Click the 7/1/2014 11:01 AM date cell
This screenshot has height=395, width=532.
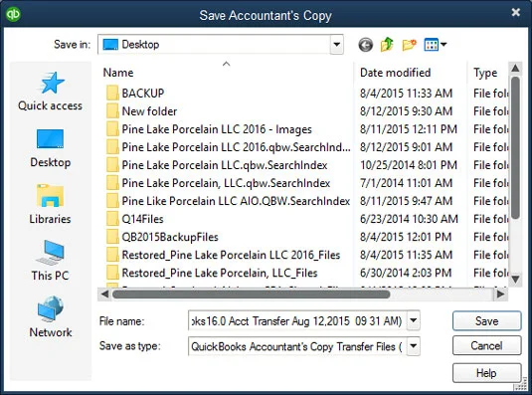click(x=406, y=183)
